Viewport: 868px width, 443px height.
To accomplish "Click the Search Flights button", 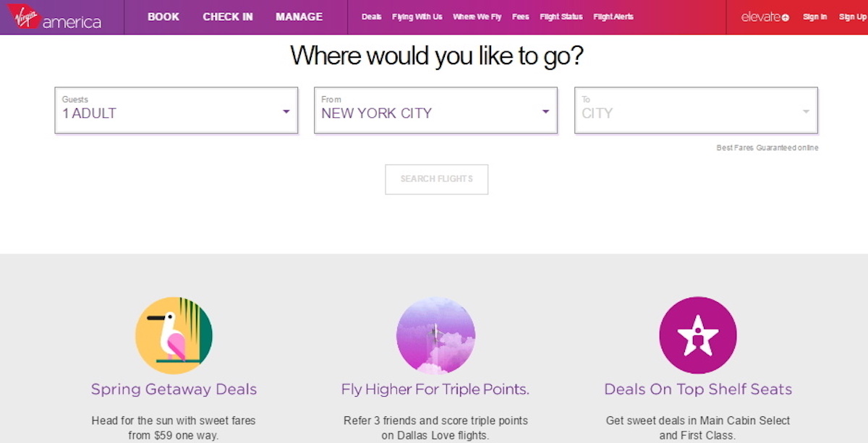I will pyautogui.click(x=437, y=179).
